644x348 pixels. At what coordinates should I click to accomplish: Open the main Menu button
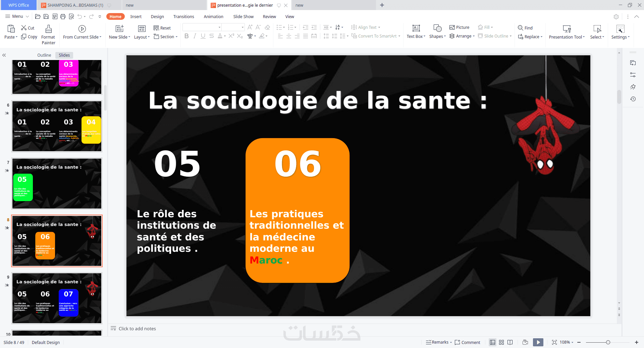click(x=17, y=16)
